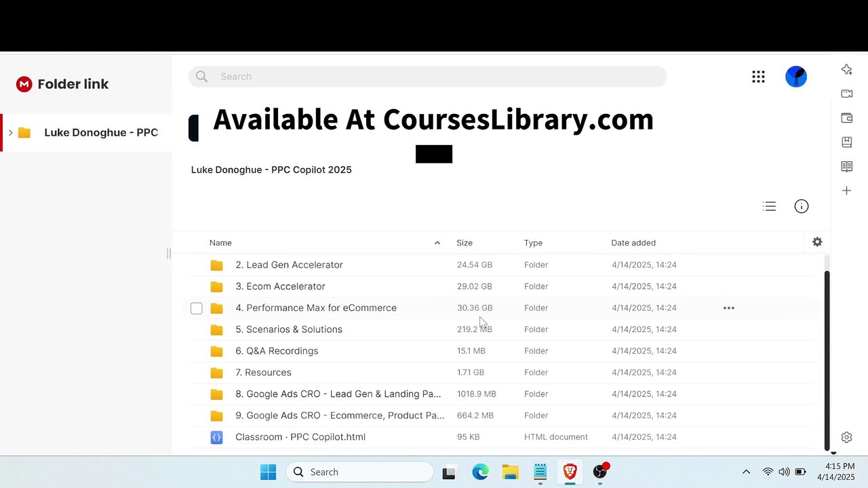Open 9. Google Ads CRO Ecommerce folder
The width and height of the screenshot is (868, 488).
tap(340, 415)
